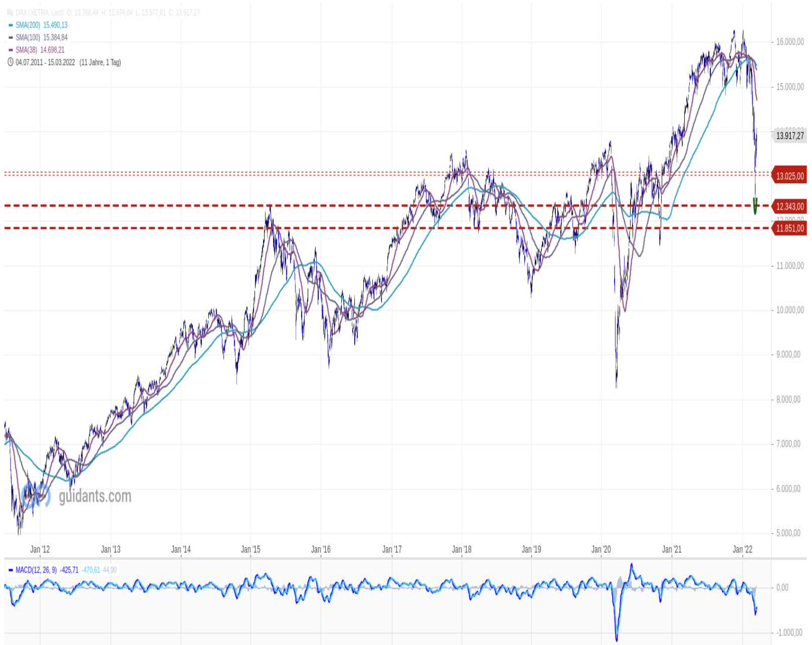Click the Jan '12 time axis label
The height and width of the screenshot is (645, 812).
click(40, 550)
